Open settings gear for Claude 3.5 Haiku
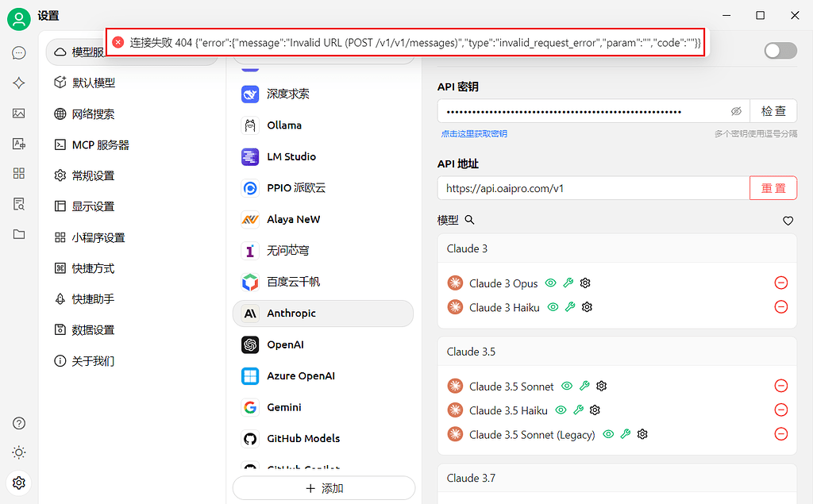 point(595,410)
